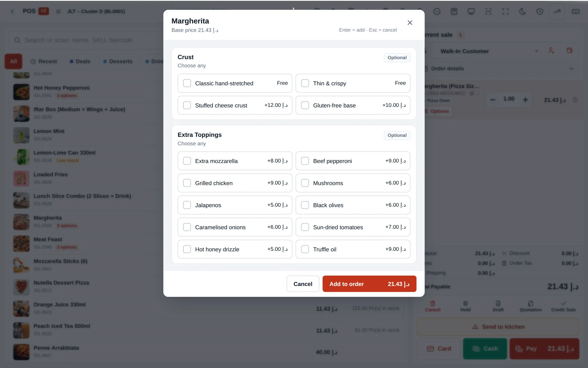This screenshot has width=588, height=368.
Task: Decrease the Margherita quantity with minus
Action: pos(493,100)
